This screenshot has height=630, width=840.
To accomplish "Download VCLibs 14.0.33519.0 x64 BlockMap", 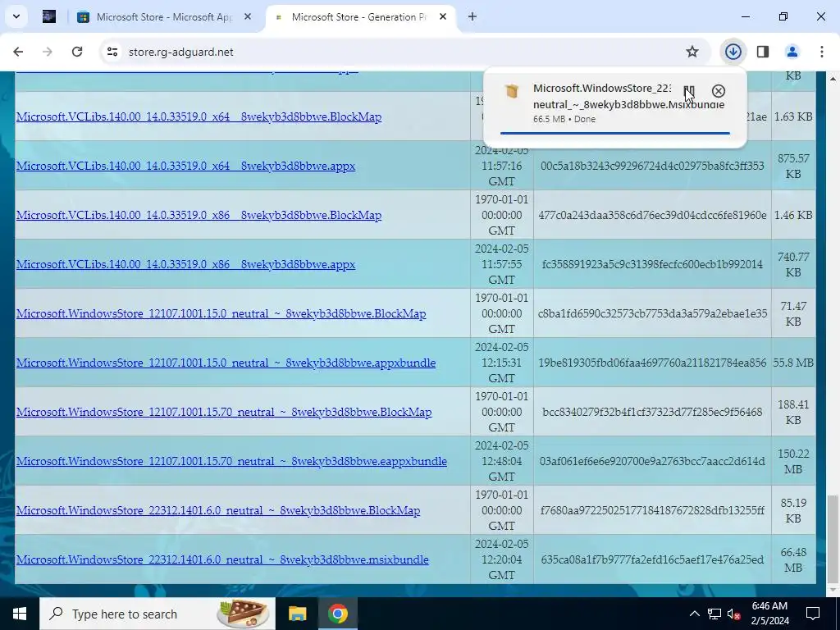I will pyautogui.click(x=199, y=116).
